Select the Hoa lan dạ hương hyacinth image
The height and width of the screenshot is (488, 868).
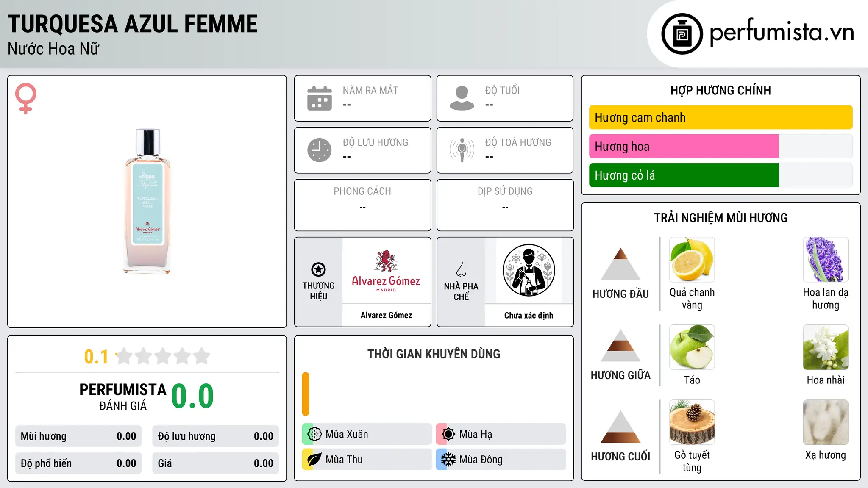click(826, 260)
